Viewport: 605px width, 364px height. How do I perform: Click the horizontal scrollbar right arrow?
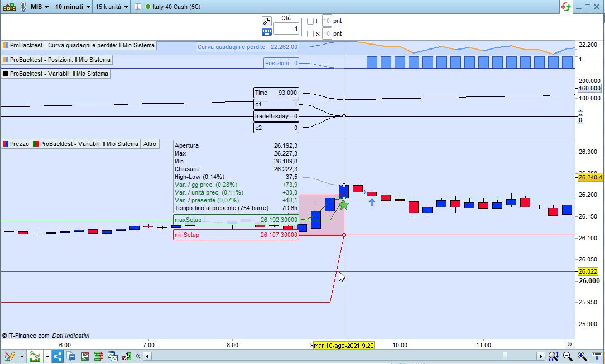540,356
